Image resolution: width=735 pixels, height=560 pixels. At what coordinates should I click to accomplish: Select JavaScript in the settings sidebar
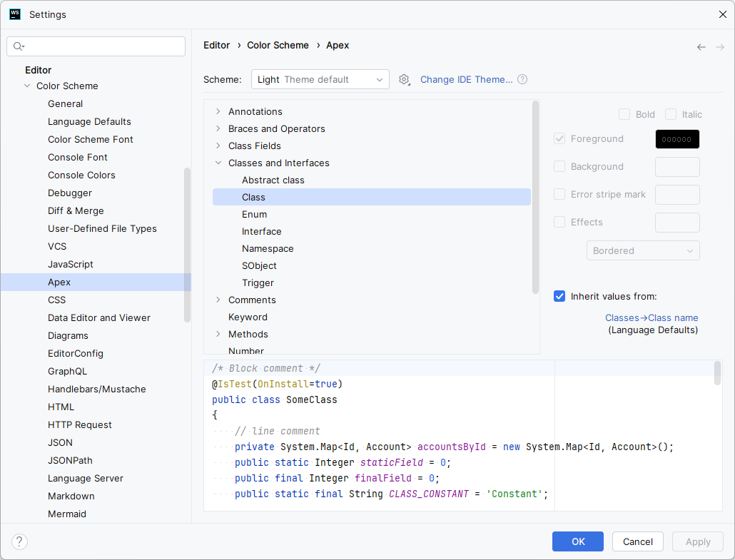(x=71, y=264)
